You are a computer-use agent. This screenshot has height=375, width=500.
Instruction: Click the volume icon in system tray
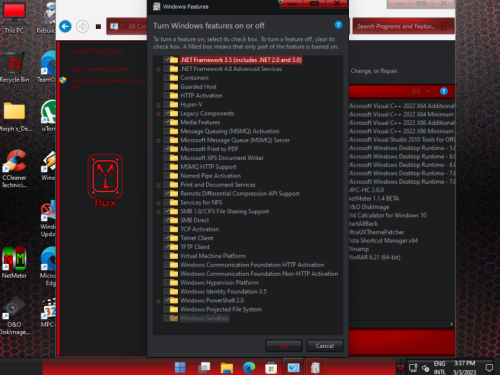426,368
